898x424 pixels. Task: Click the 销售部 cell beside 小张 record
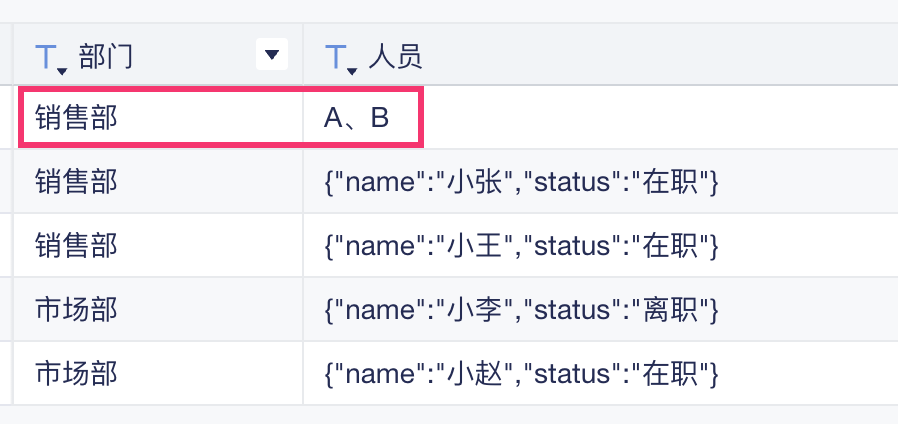point(76,182)
